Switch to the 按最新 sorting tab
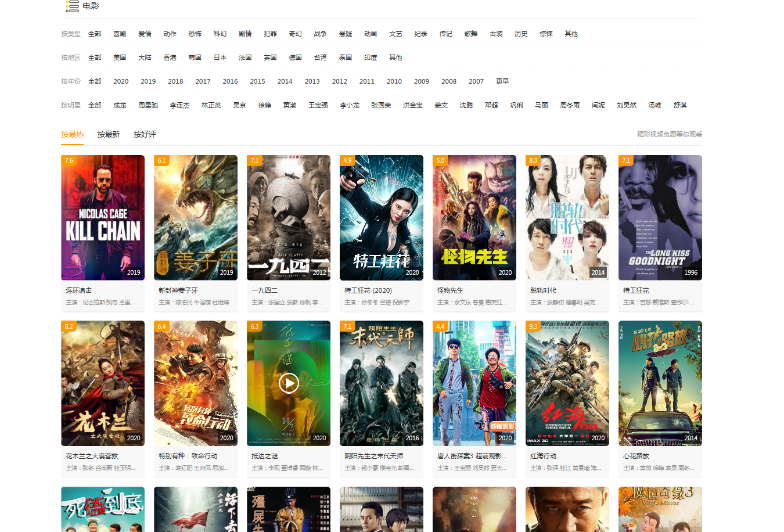The height and width of the screenshot is (532, 784). pyautogui.click(x=109, y=134)
